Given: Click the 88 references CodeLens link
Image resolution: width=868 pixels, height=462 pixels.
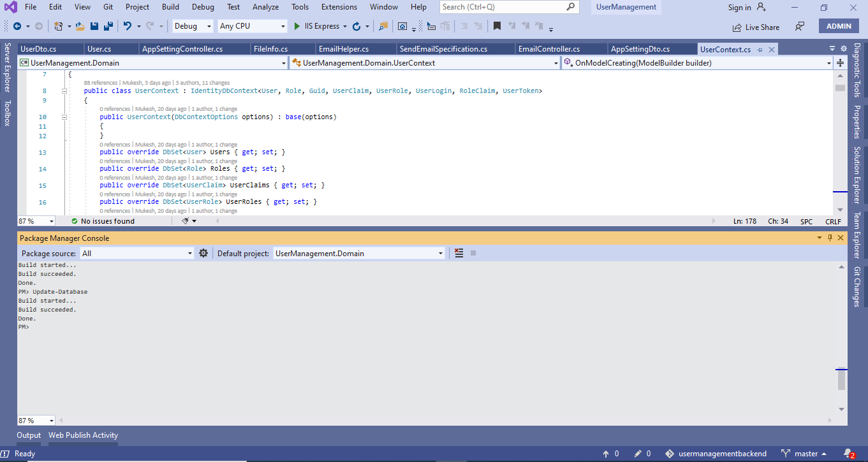Looking at the screenshot, I should click(101, 83).
